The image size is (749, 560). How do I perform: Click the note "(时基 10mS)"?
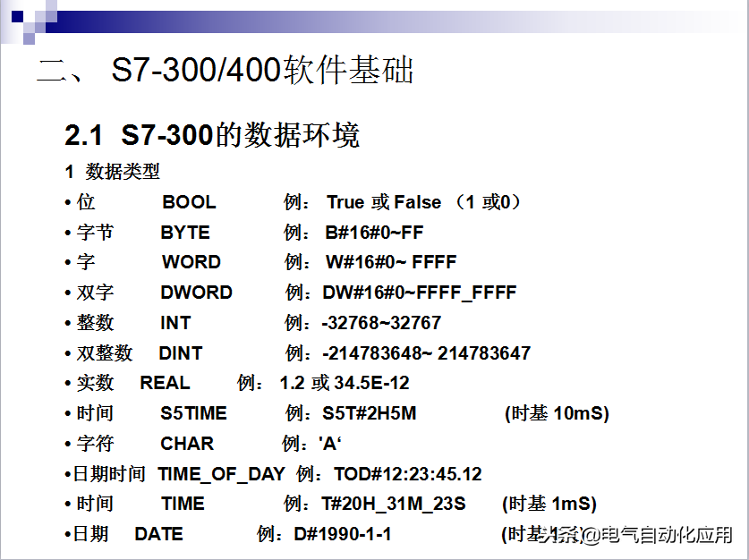pos(557,413)
